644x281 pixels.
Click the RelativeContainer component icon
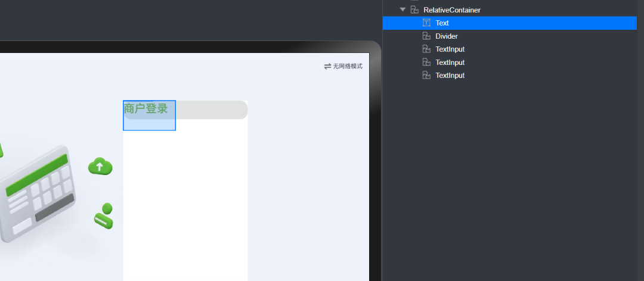pos(414,10)
